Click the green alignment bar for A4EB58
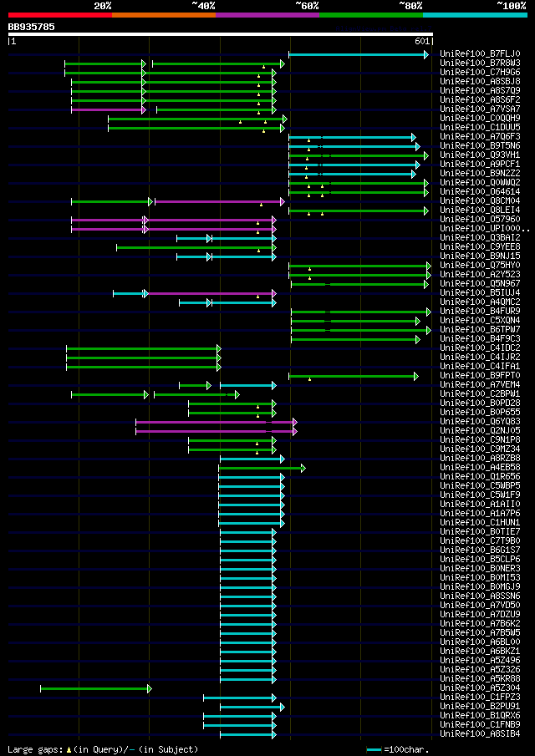Screen dimensions: 535x756 pyautogui.click(x=260, y=468)
